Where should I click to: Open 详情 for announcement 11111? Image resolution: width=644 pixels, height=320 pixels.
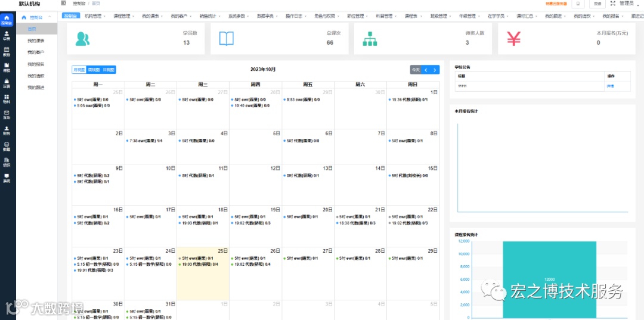[611, 86]
